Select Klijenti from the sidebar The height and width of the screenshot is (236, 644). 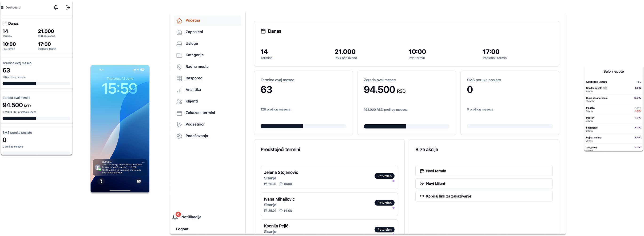(191, 101)
